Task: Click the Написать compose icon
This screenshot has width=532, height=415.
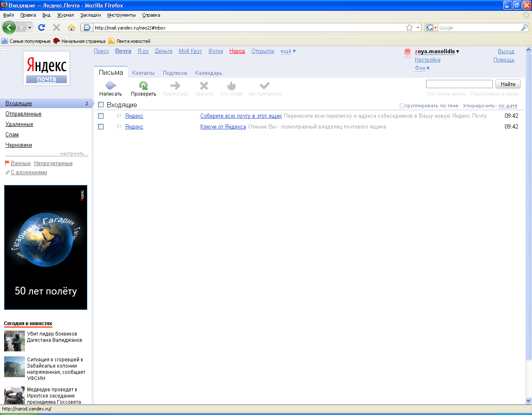Action: pyautogui.click(x=111, y=85)
